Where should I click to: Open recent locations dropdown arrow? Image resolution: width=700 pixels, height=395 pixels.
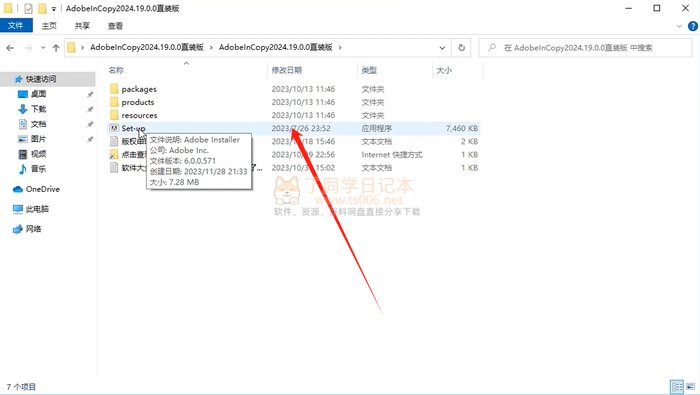43,48
